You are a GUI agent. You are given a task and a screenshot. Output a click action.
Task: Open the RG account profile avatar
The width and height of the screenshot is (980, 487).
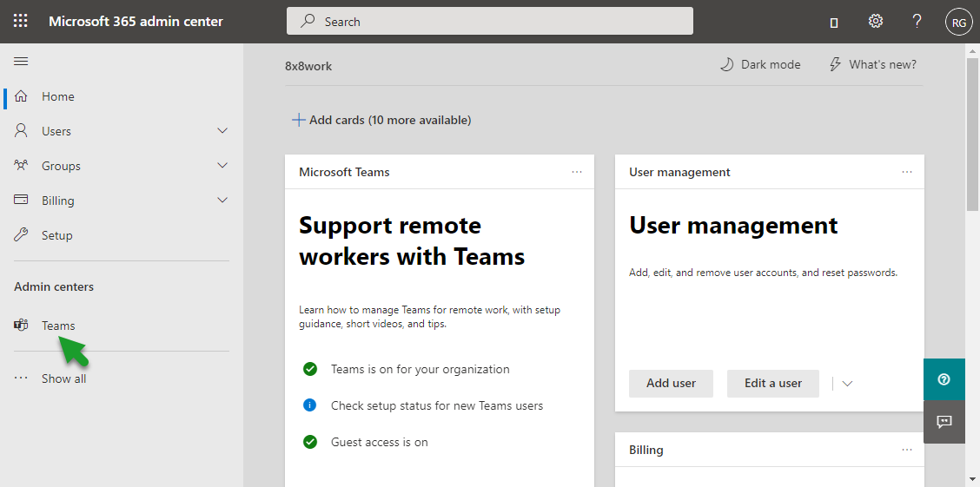958,22
